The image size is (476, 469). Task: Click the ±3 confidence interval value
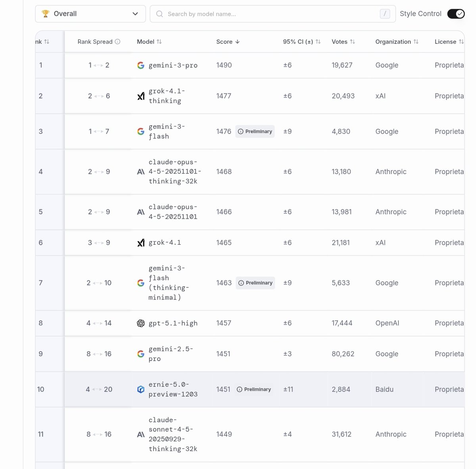click(288, 354)
